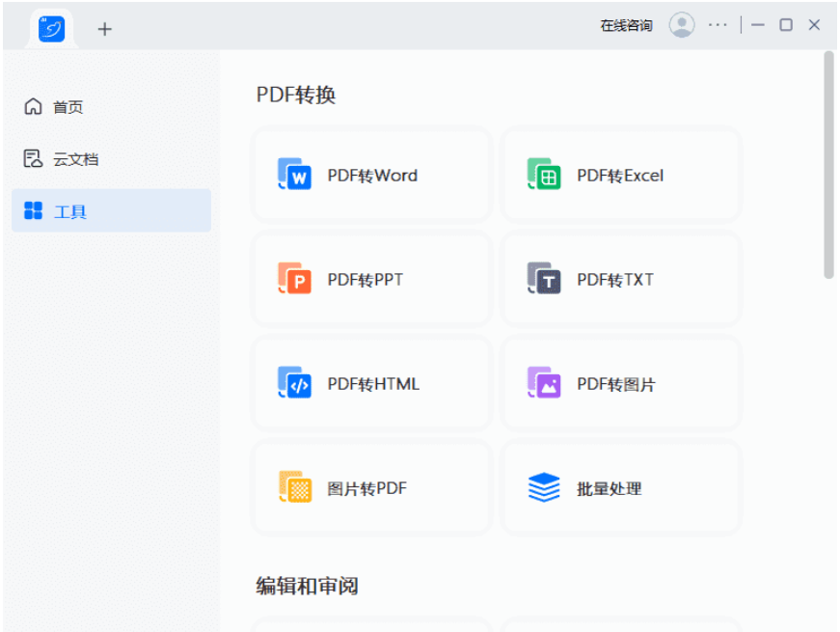This screenshot has width=840, height=632.
Task: Open the PDF转Excel conversion tool
Action: (621, 176)
